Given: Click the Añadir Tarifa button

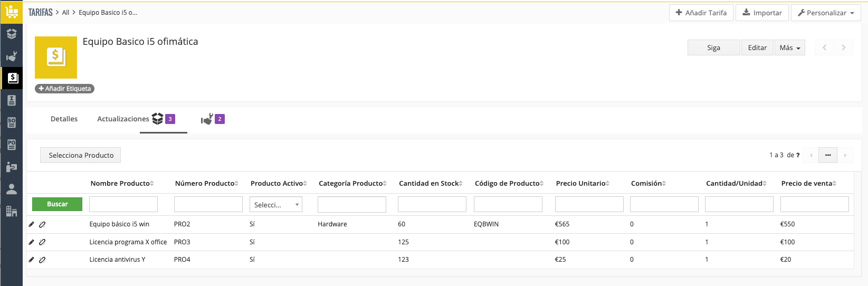Looking at the screenshot, I should pos(701,13).
